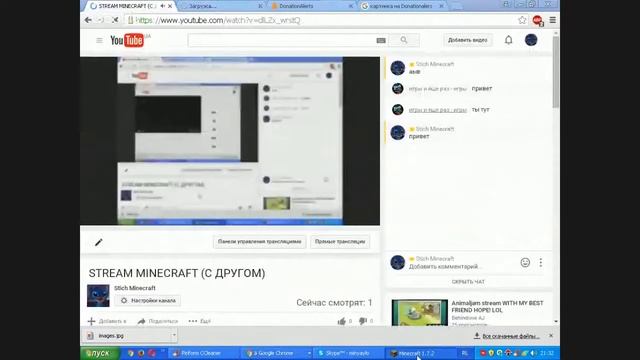Open the Chrome main menu icon
The image size is (640, 360).
552,20
